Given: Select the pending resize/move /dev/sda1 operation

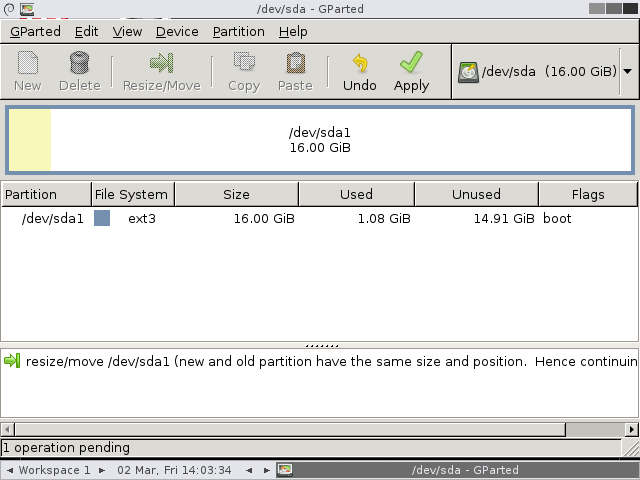Looking at the screenshot, I should (x=319, y=361).
